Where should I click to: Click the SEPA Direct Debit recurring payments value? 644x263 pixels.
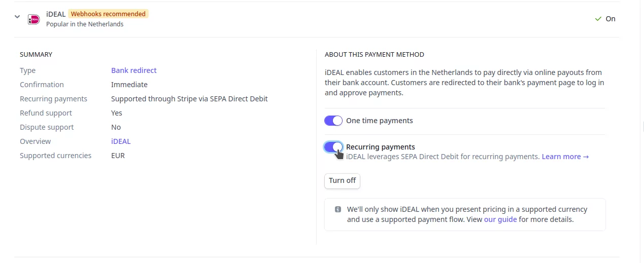click(x=189, y=99)
